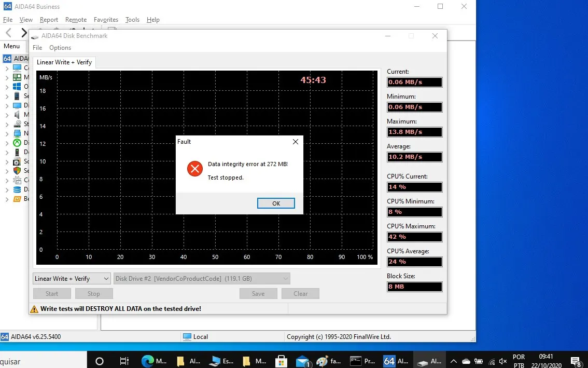Go back with AIDA64 toolbar left arrow

click(9, 33)
